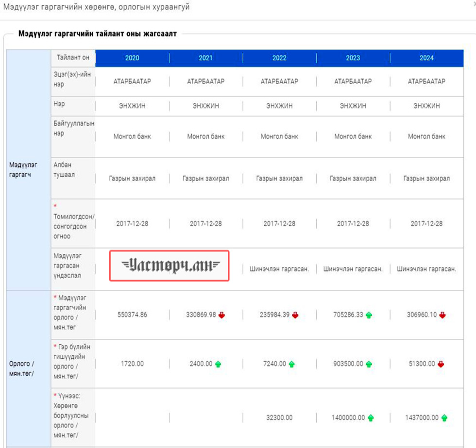Click the green up arrow beside 903500.00
Screen dimensions: 476x448
pos(369,364)
